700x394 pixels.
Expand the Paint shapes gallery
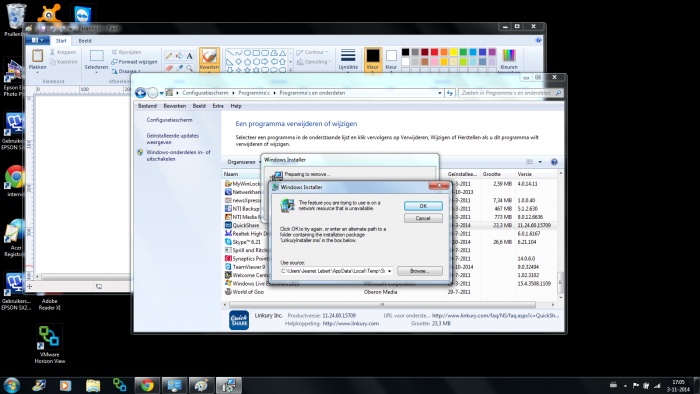coord(291,70)
